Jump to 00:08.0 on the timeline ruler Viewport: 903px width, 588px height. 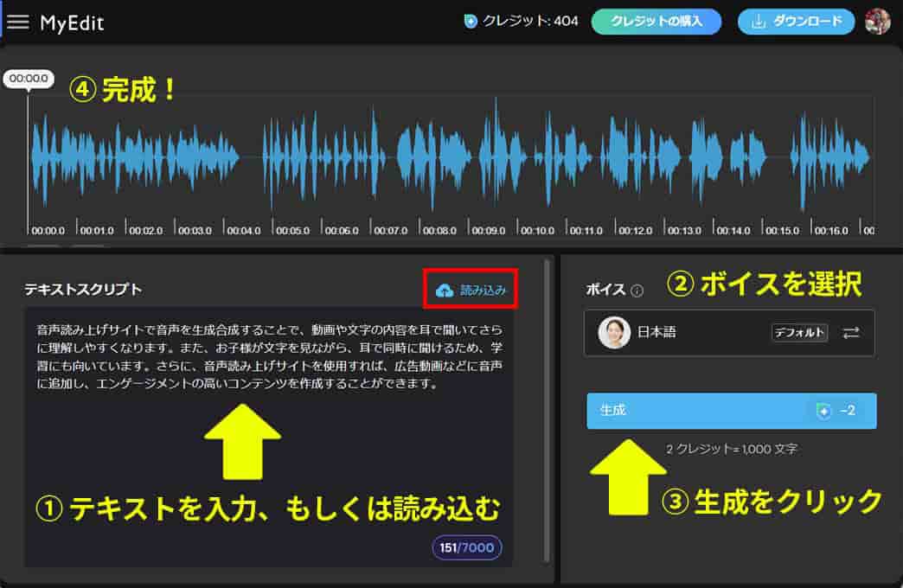coord(439,231)
